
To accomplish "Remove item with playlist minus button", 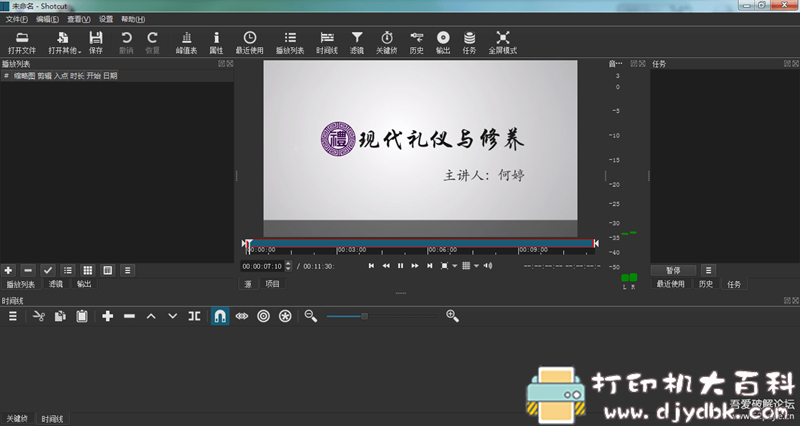I will coord(28,270).
